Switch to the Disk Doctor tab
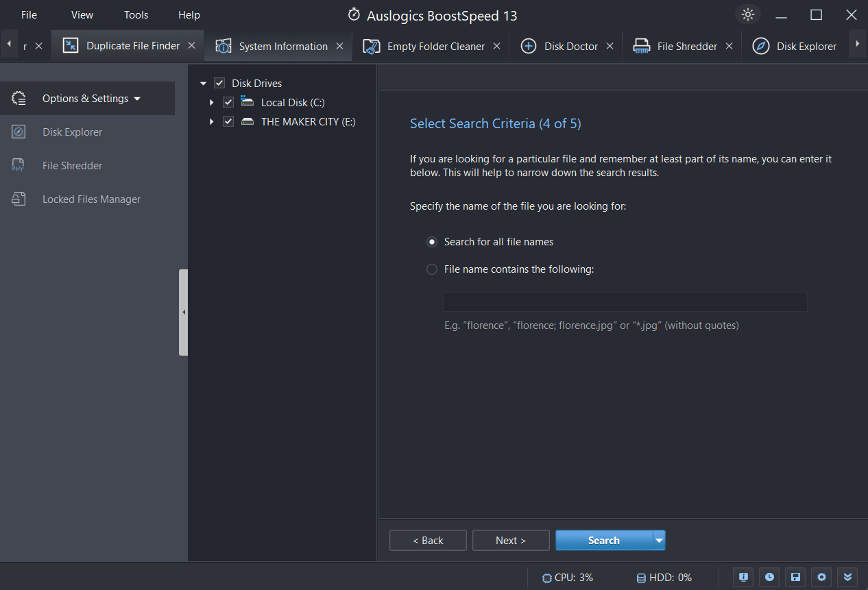868x590 pixels. pyautogui.click(x=566, y=47)
